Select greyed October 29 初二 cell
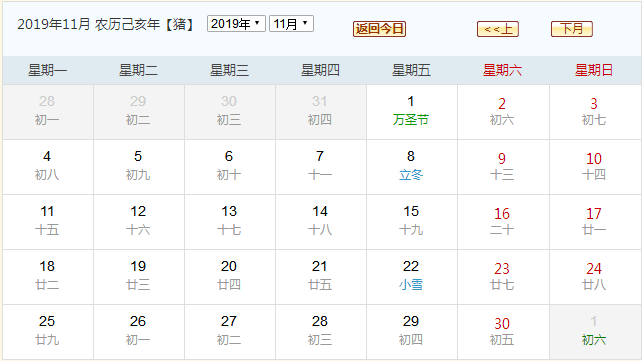The image size is (642, 361). coord(138,112)
